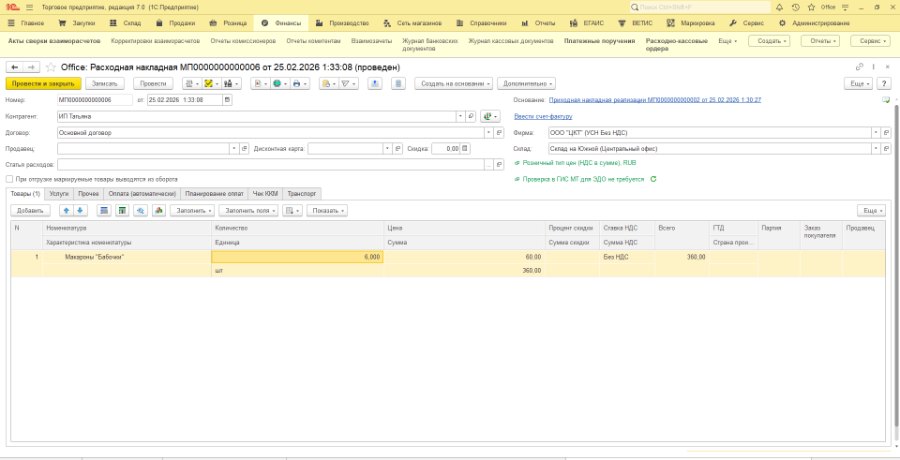Go back with the left arrow button
Viewport: 900px width, 460px height.
pyautogui.click(x=15, y=67)
